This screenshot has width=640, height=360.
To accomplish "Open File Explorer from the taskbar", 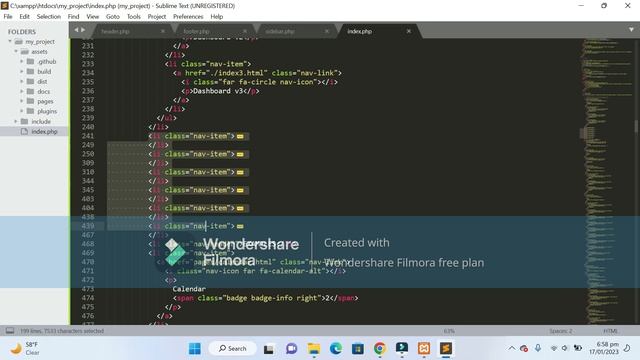I will pos(314,349).
